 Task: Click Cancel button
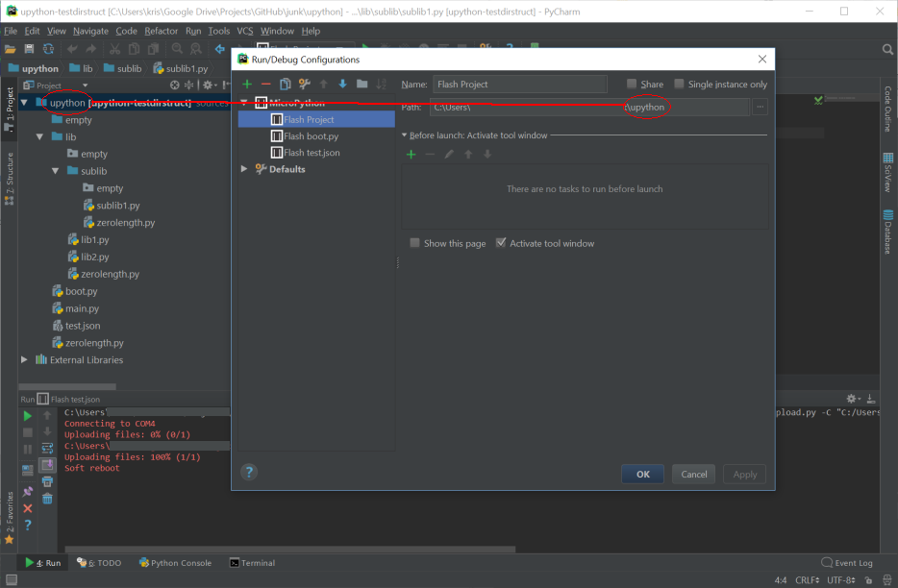click(693, 474)
